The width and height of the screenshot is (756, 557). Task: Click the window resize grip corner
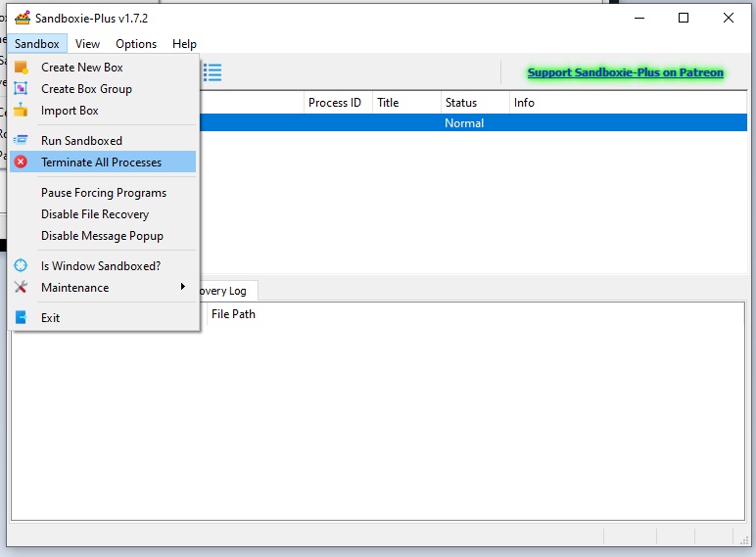(743, 540)
